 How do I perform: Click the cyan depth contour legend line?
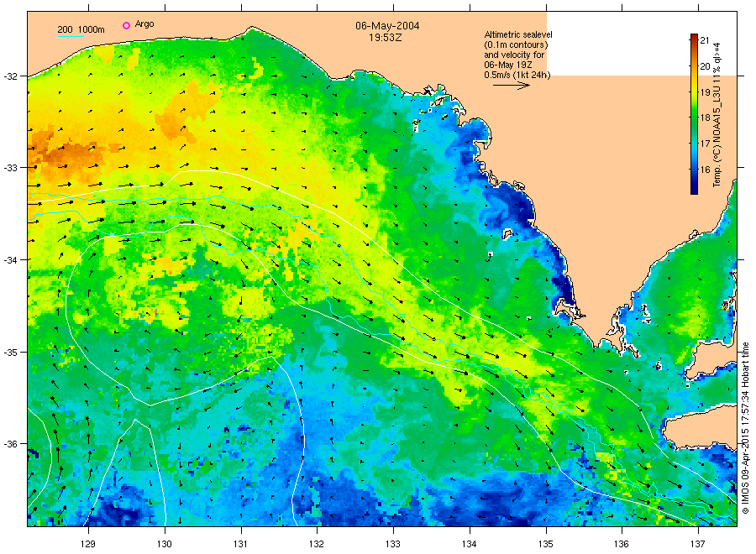click(71, 36)
